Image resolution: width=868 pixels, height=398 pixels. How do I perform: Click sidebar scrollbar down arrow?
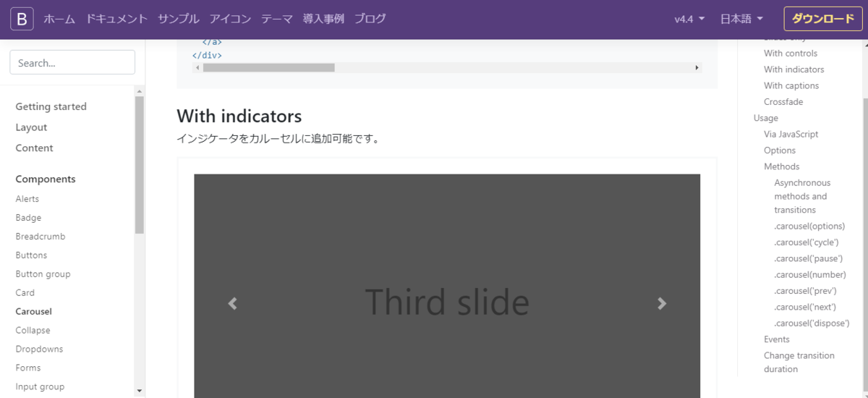click(140, 391)
